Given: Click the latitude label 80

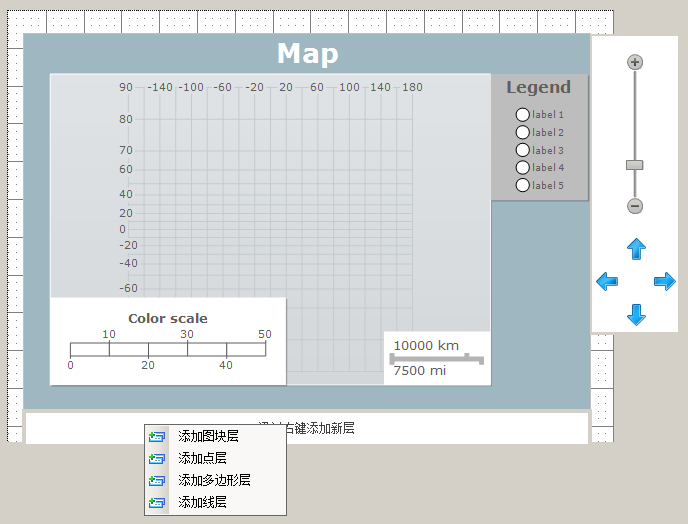Looking at the screenshot, I should click(126, 119).
